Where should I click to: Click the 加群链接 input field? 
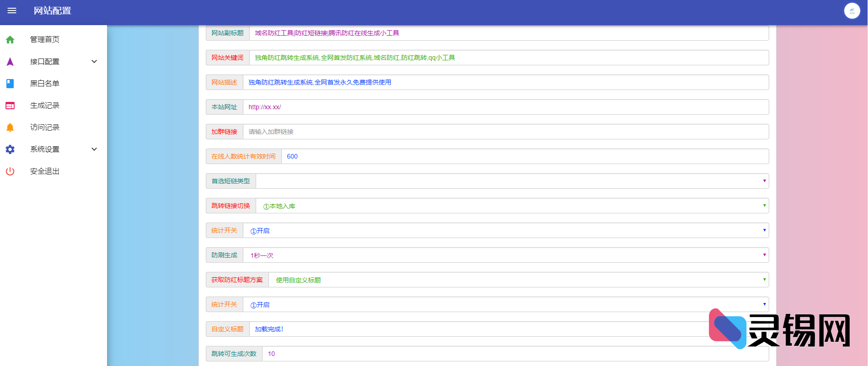[505, 132]
